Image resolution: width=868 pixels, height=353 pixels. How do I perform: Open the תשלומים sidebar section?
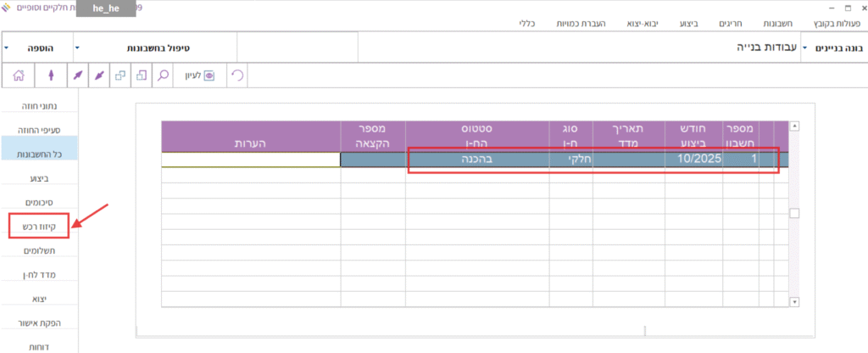[x=41, y=250]
